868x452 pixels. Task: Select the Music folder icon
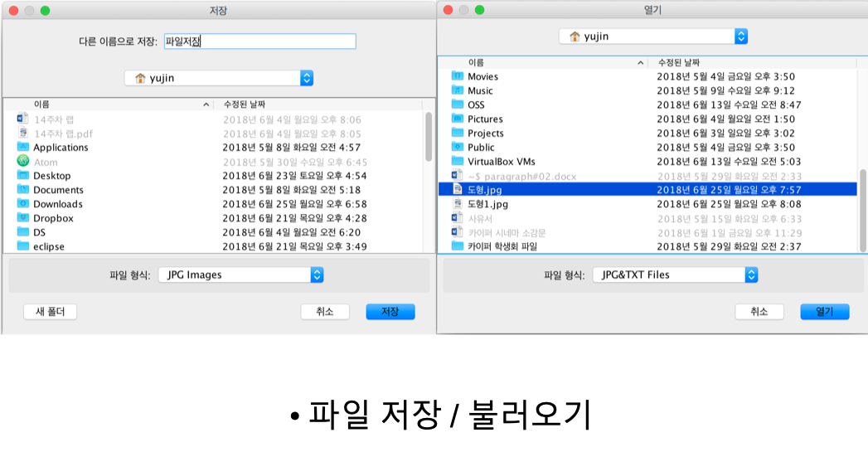(458, 90)
